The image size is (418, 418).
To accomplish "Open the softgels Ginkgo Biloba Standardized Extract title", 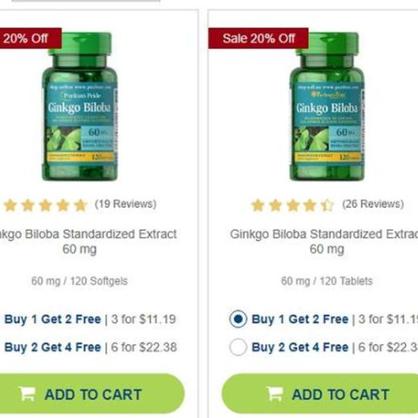I will (88, 241).
